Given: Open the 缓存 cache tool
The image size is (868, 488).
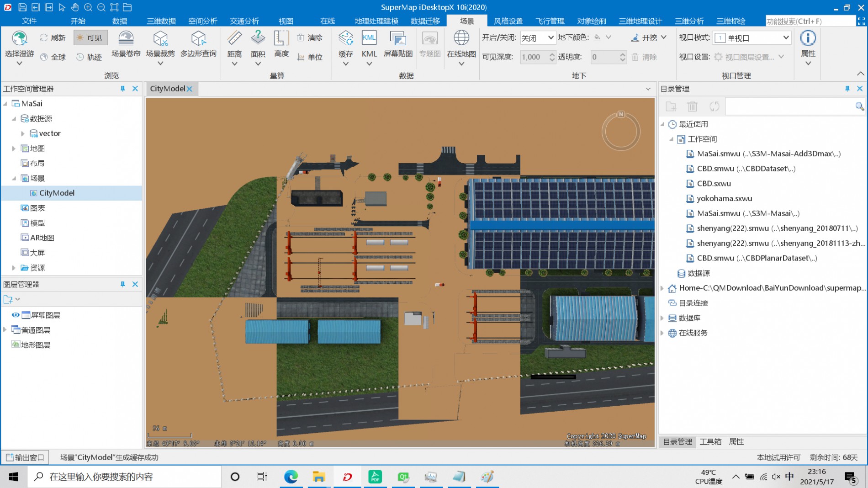Looking at the screenshot, I should [346, 48].
